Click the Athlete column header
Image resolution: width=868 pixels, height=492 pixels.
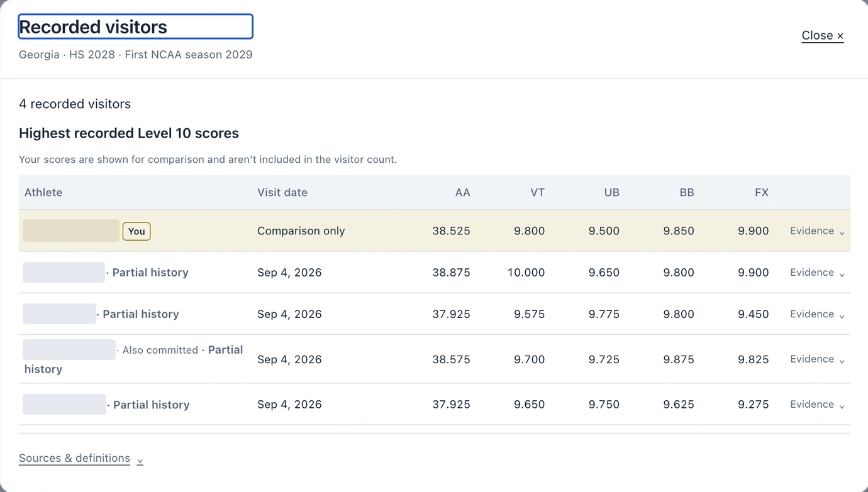(x=43, y=193)
